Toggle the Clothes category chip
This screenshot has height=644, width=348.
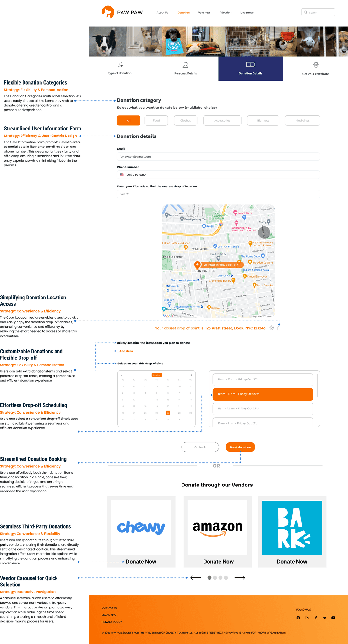pos(186,120)
